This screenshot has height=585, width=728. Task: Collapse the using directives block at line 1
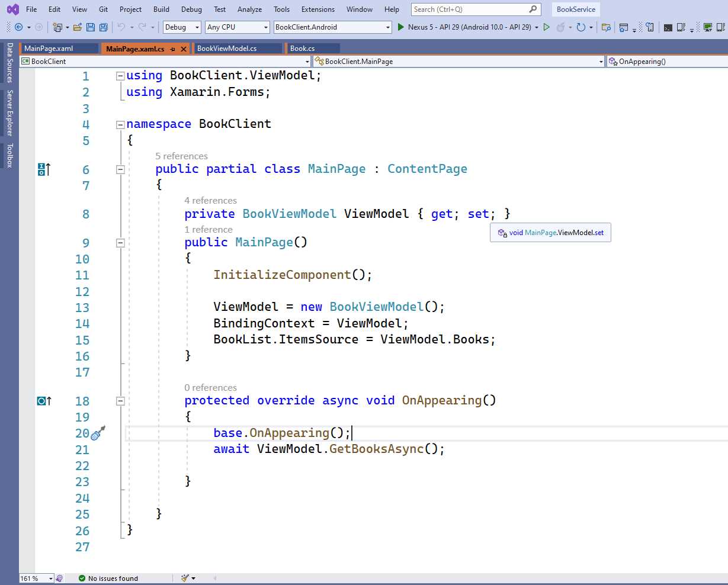[120, 76]
